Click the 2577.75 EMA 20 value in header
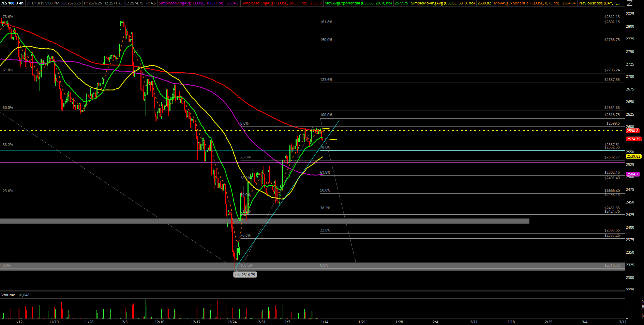 click(401, 3)
